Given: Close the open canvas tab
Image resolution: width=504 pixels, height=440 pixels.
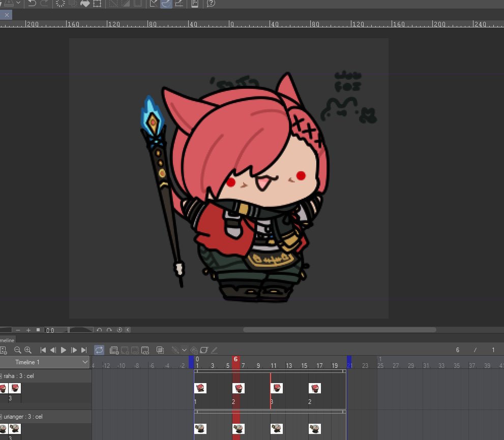Looking at the screenshot, I should (x=7, y=15).
